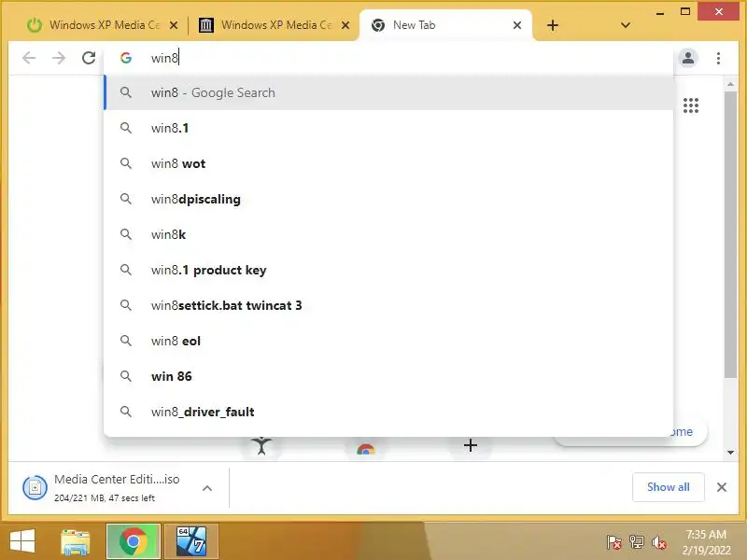Close the first Windows XP Media Ce tab
Screen dimensions: 747x560
click(x=174, y=25)
